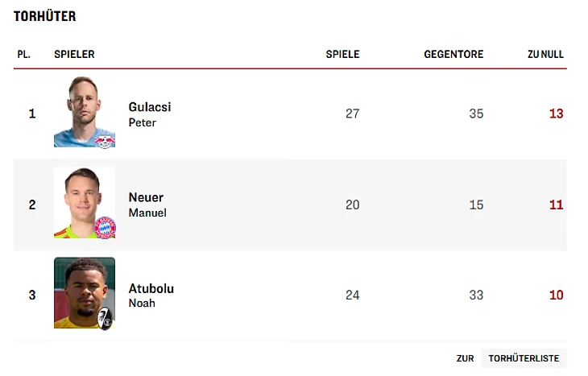This screenshot has width=588, height=376.
Task: Sort by the Spiele column header
Action: tap(342, 55)
